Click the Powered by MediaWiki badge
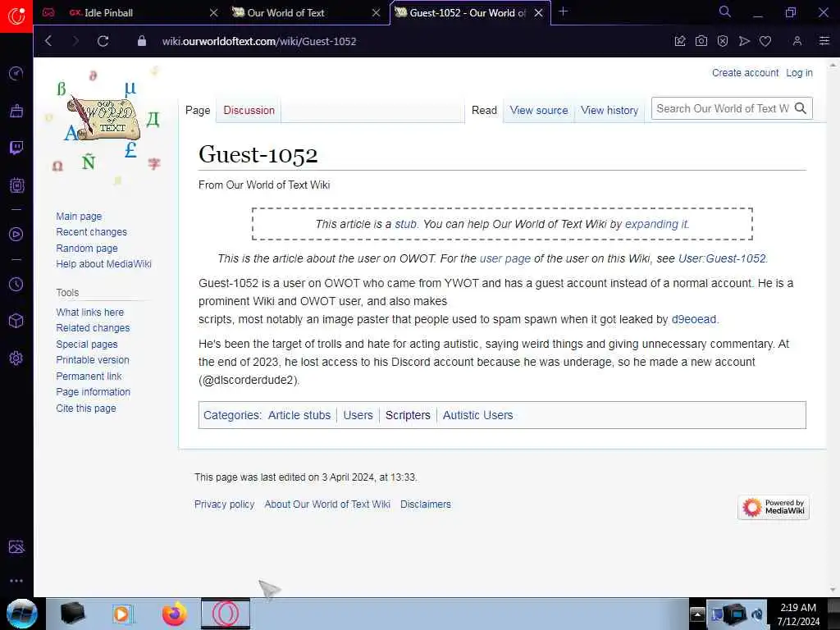This screenshot has width=840, height=630. click(774, 507)
